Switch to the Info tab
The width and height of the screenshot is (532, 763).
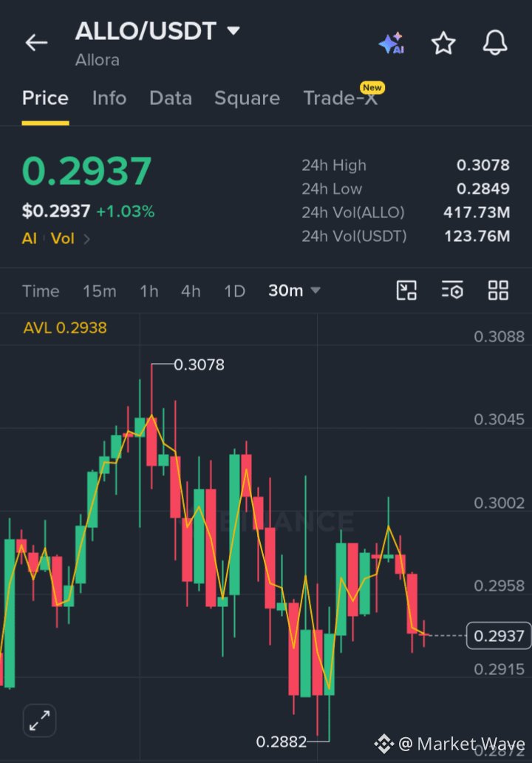pos(109,98)
